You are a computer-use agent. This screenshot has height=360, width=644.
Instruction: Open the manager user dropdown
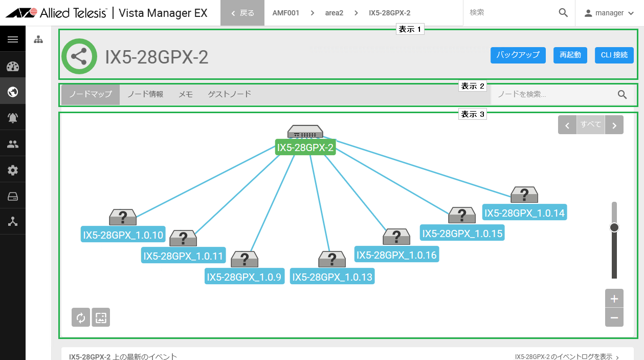point(609,13)
